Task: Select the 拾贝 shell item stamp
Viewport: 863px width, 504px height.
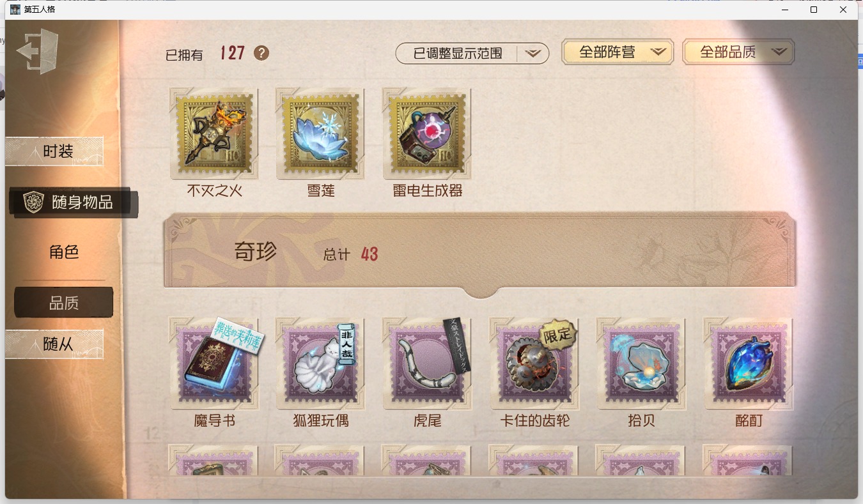Action: click(x=641, y=363)
